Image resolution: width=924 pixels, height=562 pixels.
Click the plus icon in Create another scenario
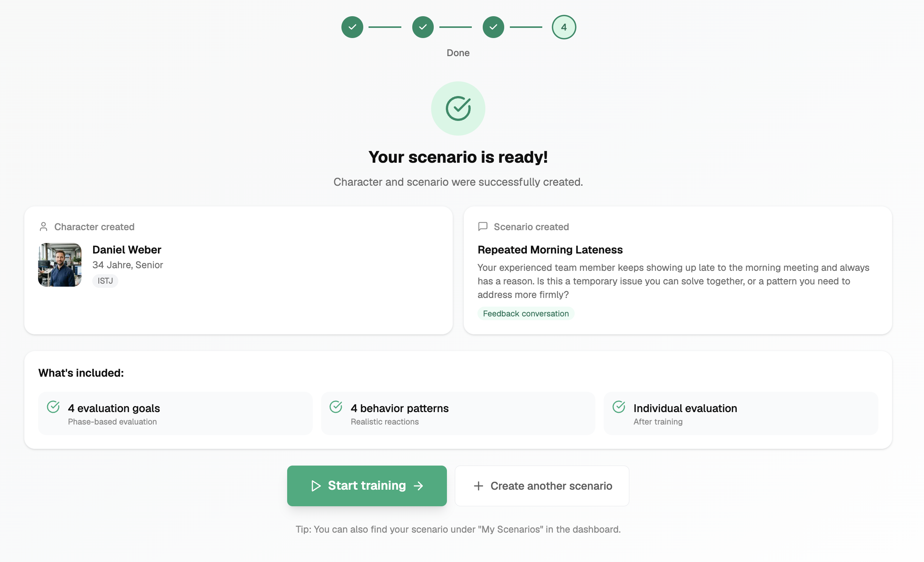point(478,486)
